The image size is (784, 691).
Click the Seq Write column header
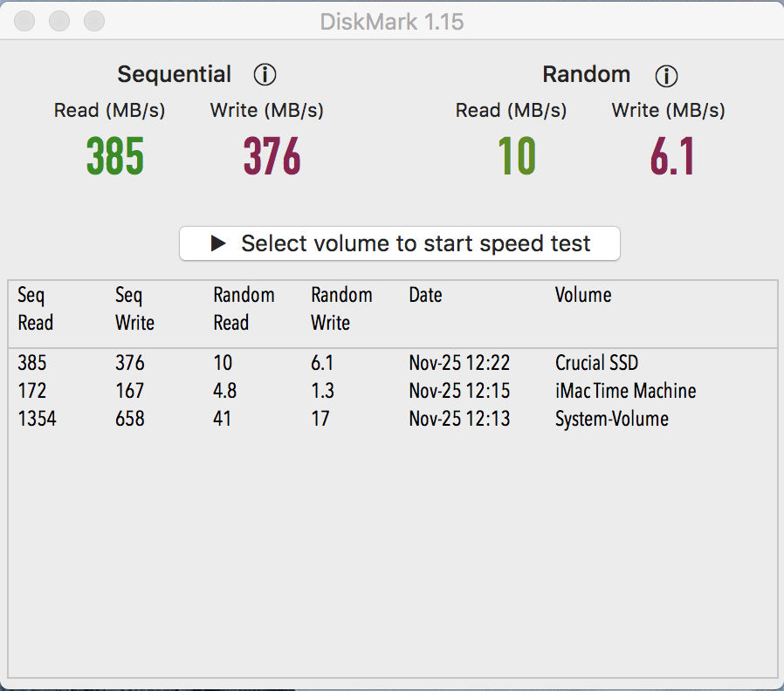(135, 309)
